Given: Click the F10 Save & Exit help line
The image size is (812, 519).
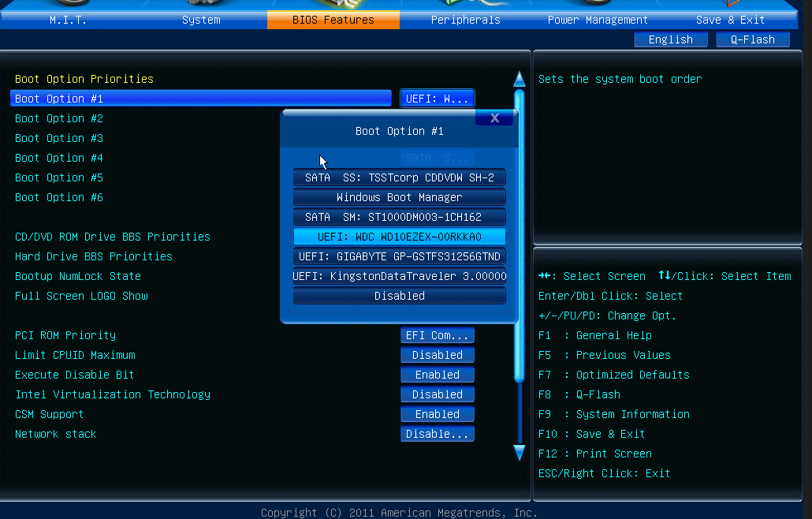Looking at the screenshot, I should tap(591, 434).
